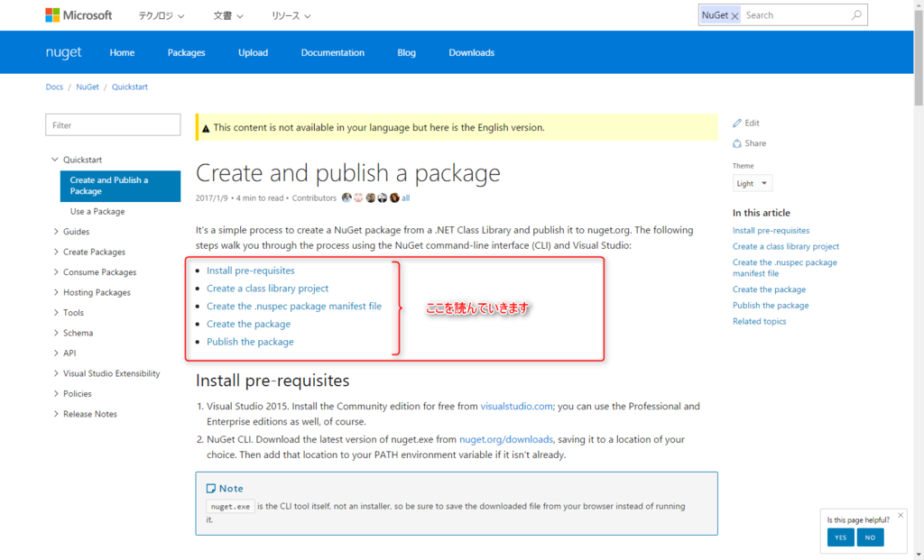Click the Docs breadcrumb link
Viewport: 924px width, 560px height.
point(54,87)
